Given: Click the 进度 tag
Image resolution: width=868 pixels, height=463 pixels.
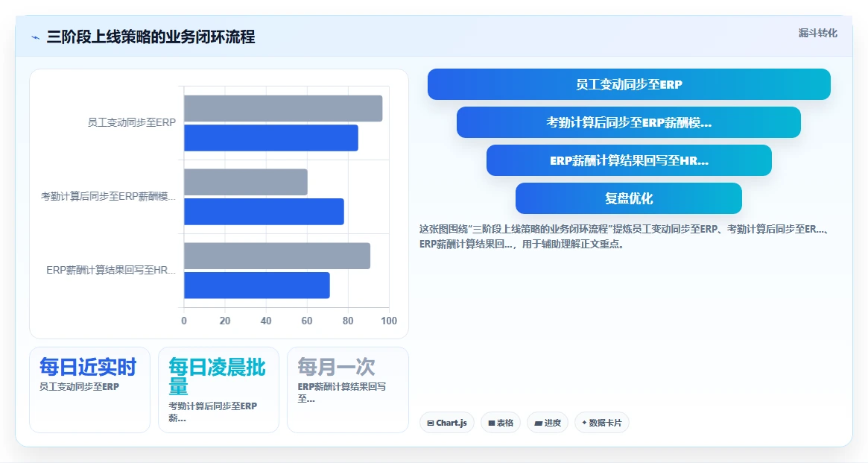Looking at the screenshot, I should click(x=548, y=423).
